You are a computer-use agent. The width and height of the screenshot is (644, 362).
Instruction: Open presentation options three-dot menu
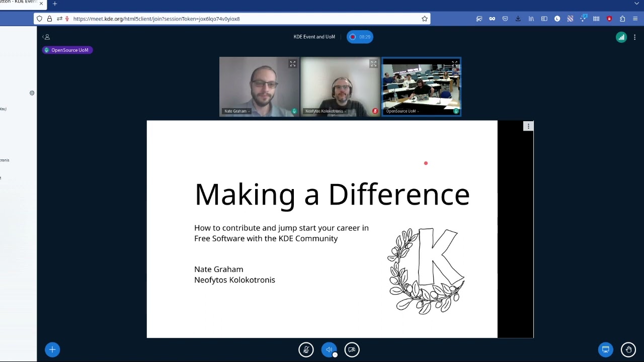point(528,126)
